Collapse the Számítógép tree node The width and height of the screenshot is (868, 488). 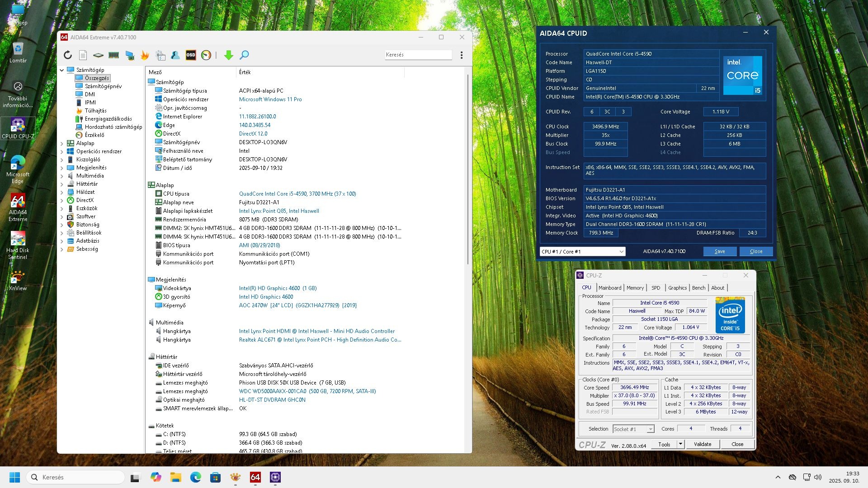click(x=62, y=70)
